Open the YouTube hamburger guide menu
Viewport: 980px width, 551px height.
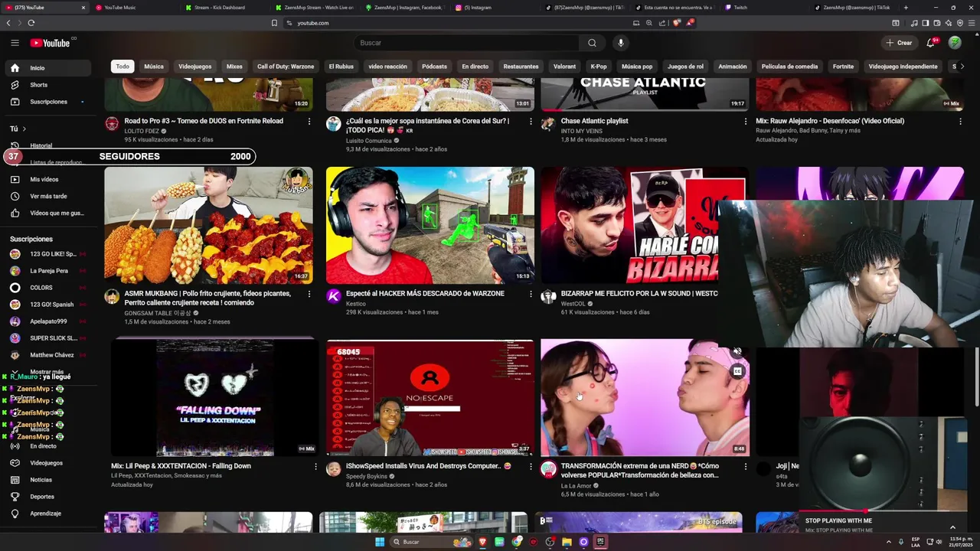(x=15, y=43)
